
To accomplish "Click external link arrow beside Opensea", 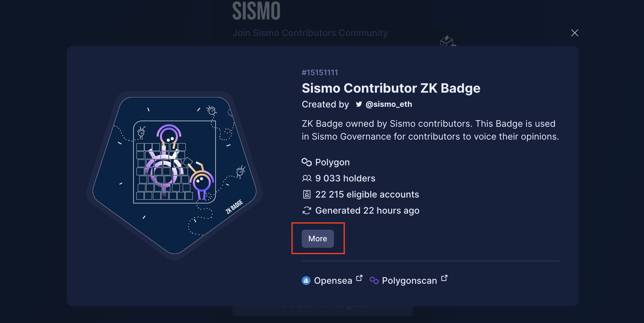I will [x=359, y=278].
